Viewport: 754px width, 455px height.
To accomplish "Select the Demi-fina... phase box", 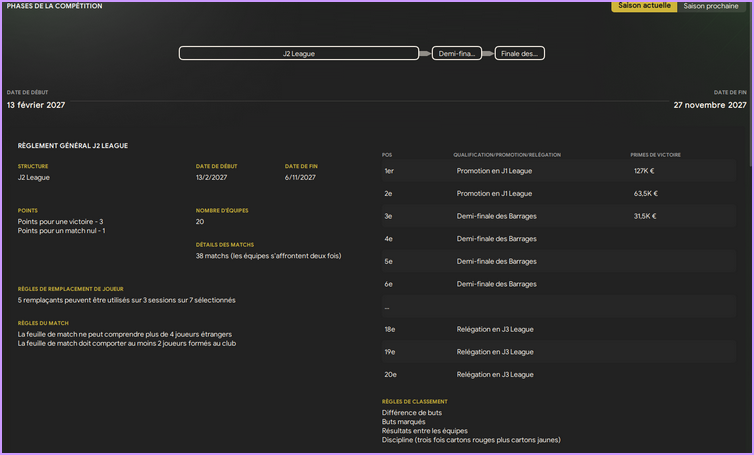I will coord(457,53).
